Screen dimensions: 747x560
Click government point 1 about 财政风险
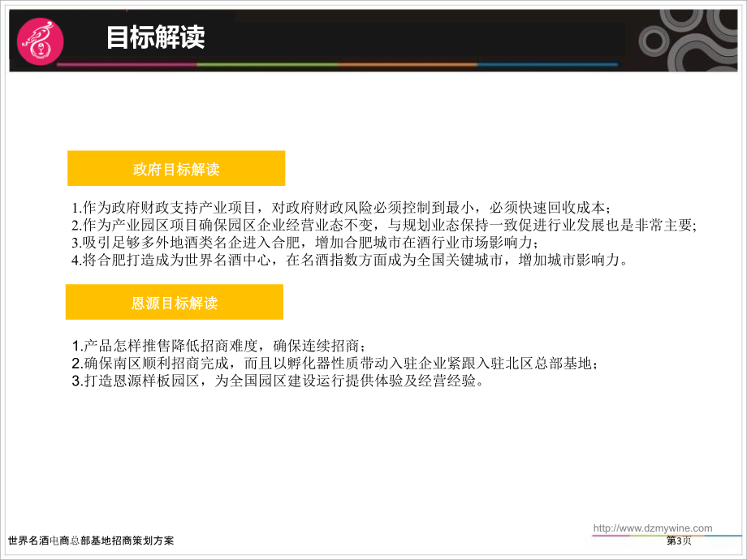pos(341,208)
